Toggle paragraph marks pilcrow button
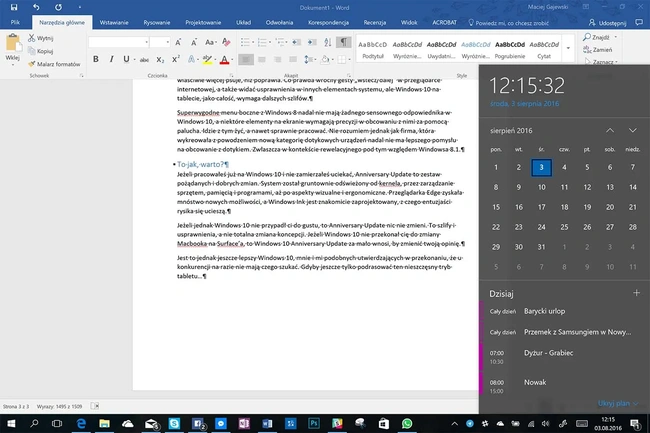 click(x=343, y=42)
